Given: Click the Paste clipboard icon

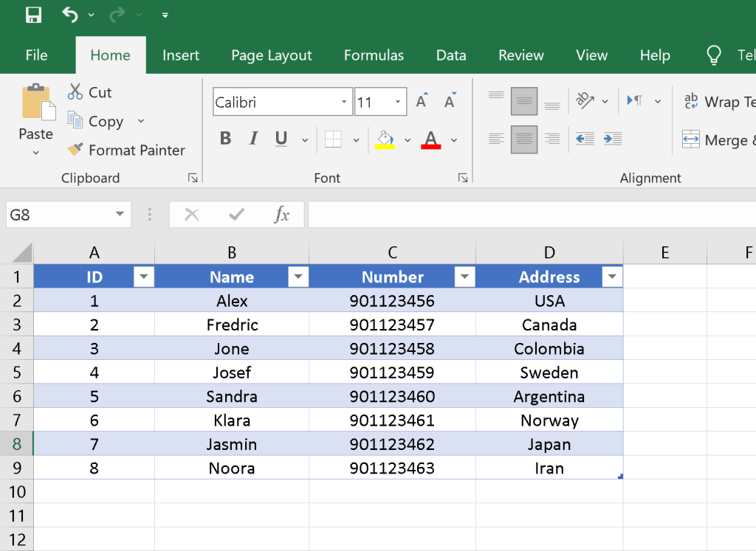Looking at the screenshot, I should pos(38,102).
